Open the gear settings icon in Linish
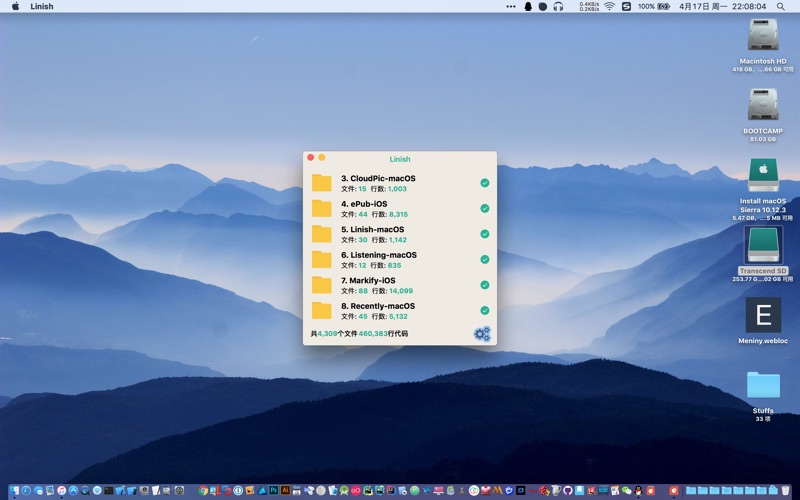 coord(482,334)
